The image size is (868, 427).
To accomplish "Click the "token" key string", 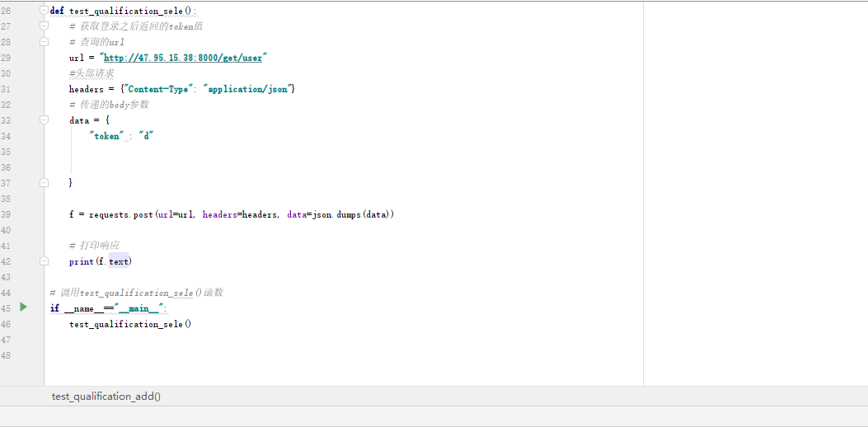I will point(107,136).
